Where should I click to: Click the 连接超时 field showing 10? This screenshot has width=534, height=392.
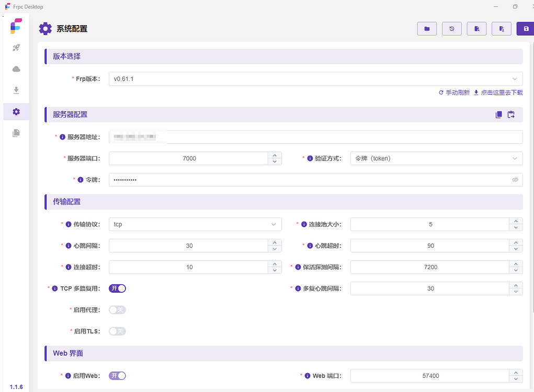189,268
